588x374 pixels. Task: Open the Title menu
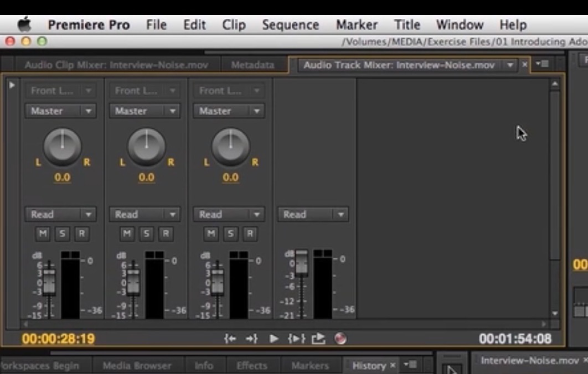tap(407, 25)
